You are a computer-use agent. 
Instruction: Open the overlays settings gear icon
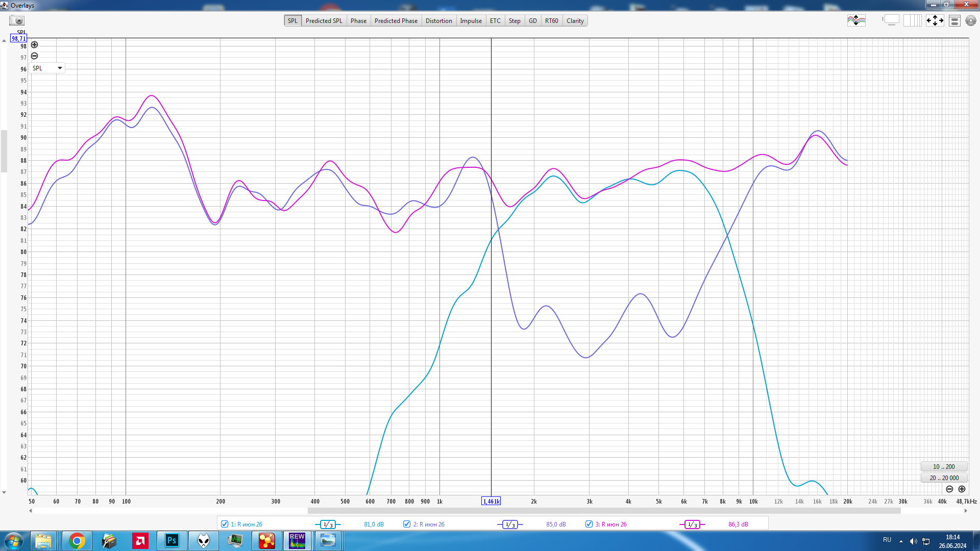click(x=971, y=21)
